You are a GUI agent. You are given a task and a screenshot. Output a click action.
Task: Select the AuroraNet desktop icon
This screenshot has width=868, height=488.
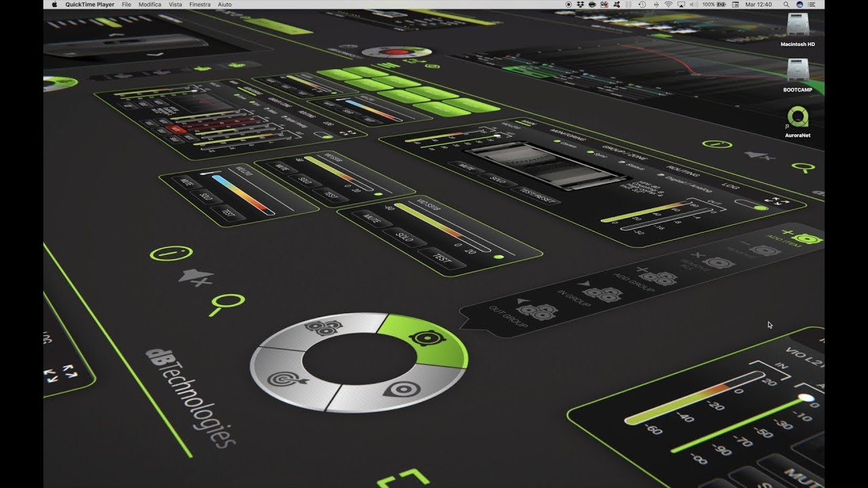click(797, 121)
